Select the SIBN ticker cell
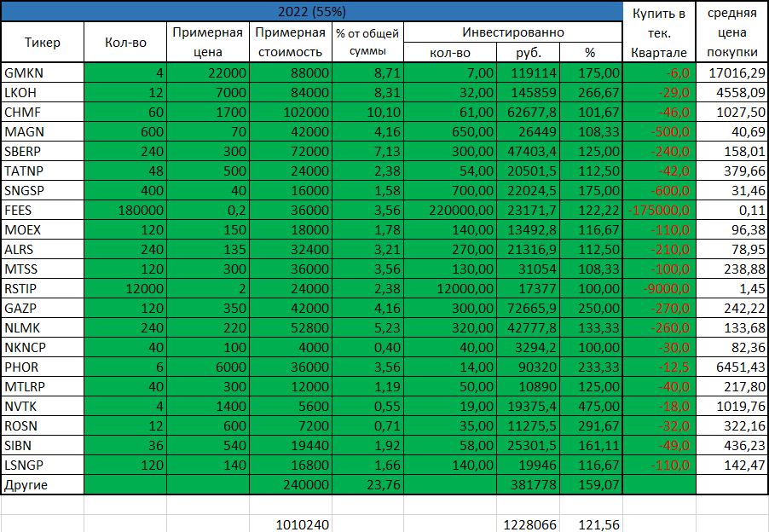 point(43,446)
